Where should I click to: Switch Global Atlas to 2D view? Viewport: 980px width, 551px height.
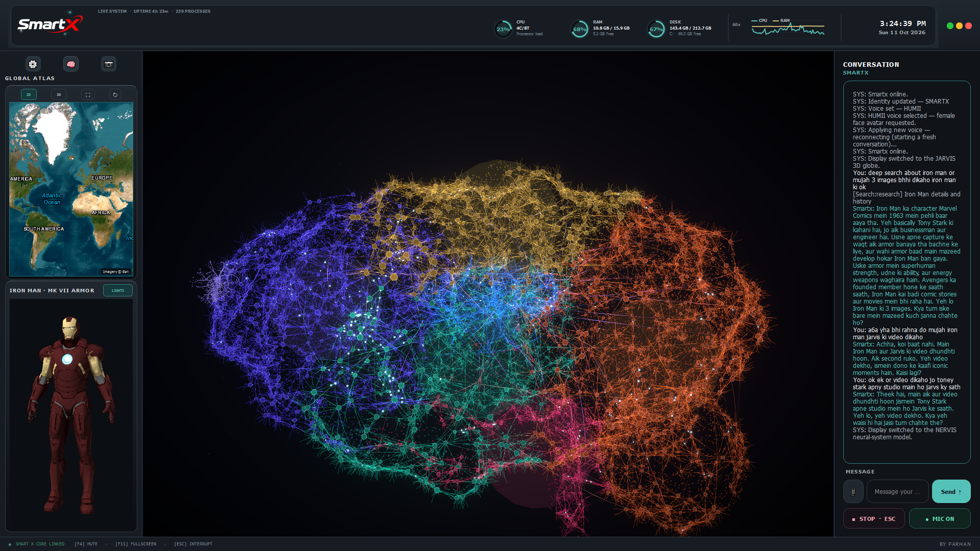tap(29, 94)
